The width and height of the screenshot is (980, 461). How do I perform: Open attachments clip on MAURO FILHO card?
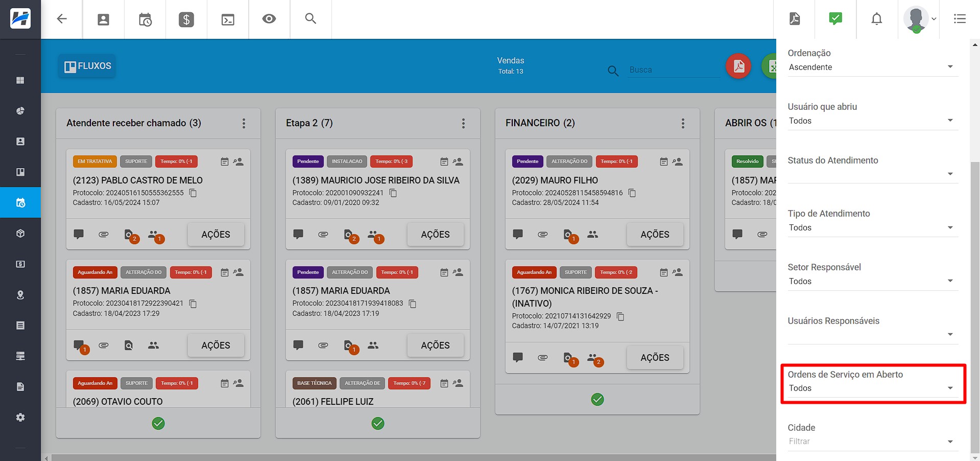543,235
